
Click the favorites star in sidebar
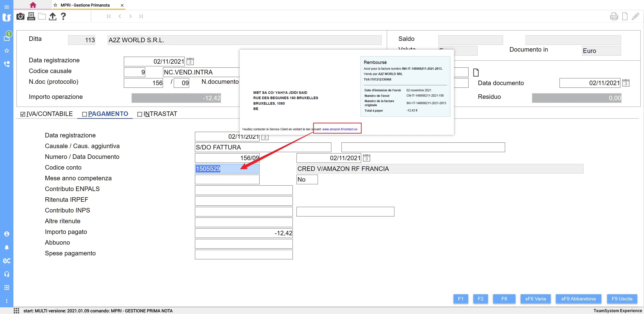point(7,51)
